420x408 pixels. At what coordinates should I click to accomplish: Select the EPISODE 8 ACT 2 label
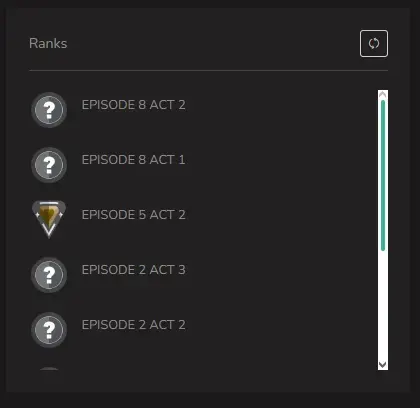pyautogui.click(x=133, y=105)
